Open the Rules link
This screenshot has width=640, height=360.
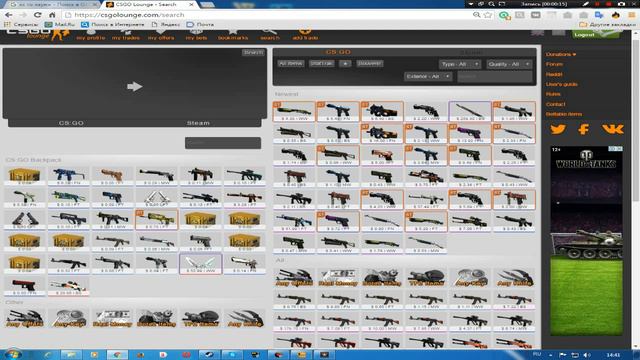(x=553, y=94)
